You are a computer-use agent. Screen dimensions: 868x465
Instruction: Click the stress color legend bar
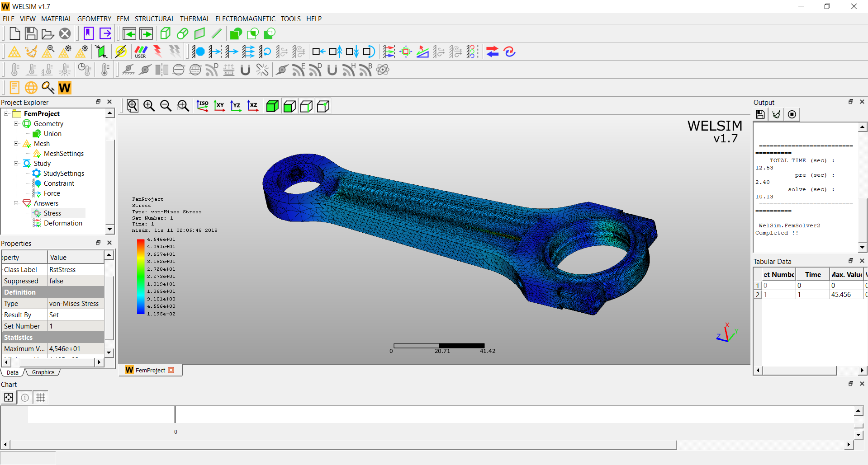click(x=141, y=276)
